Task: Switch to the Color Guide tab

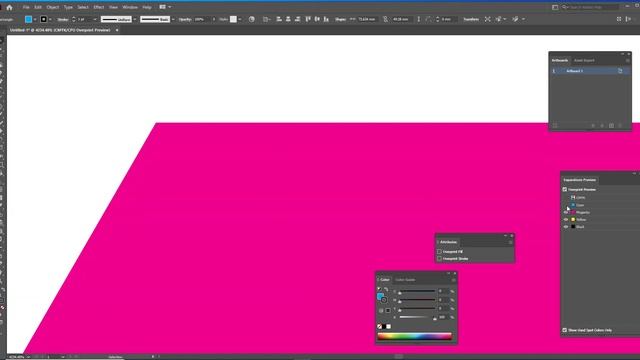Action: click(405, 280)
